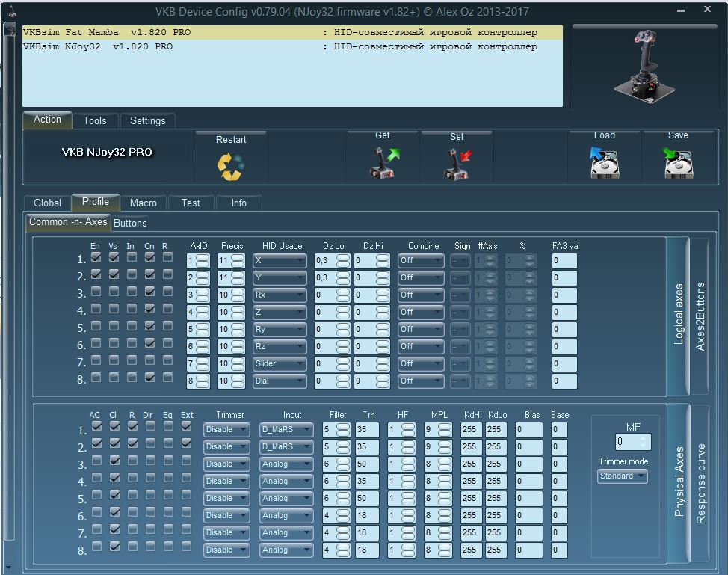Open Input dropdown for physical axis 2
The width and height of the screenshot is (728, 575).
coord(286,447)
